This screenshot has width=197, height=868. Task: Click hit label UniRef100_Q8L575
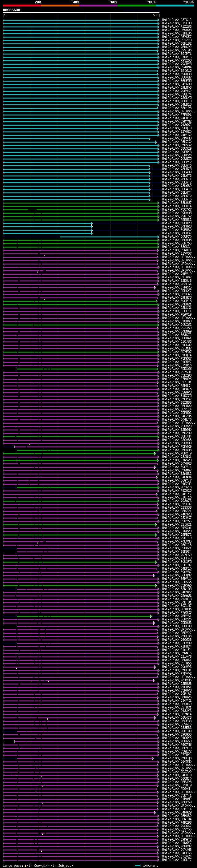coord(177,169)
